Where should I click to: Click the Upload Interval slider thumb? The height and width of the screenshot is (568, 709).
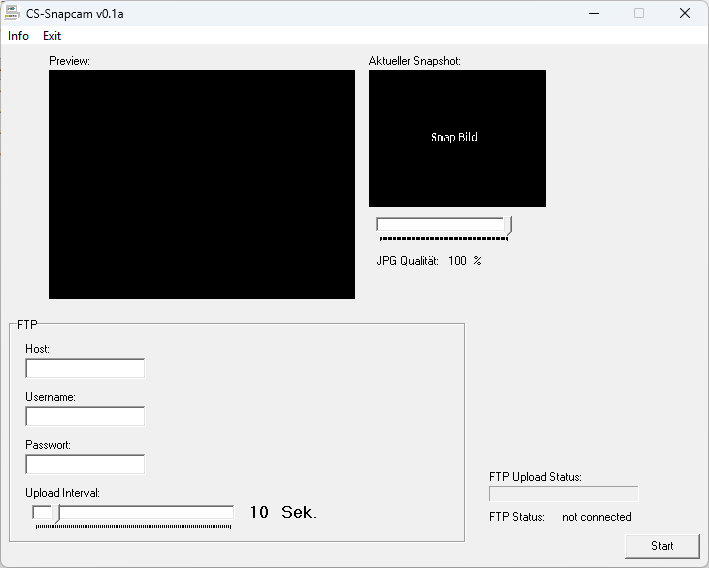point(56,513)
